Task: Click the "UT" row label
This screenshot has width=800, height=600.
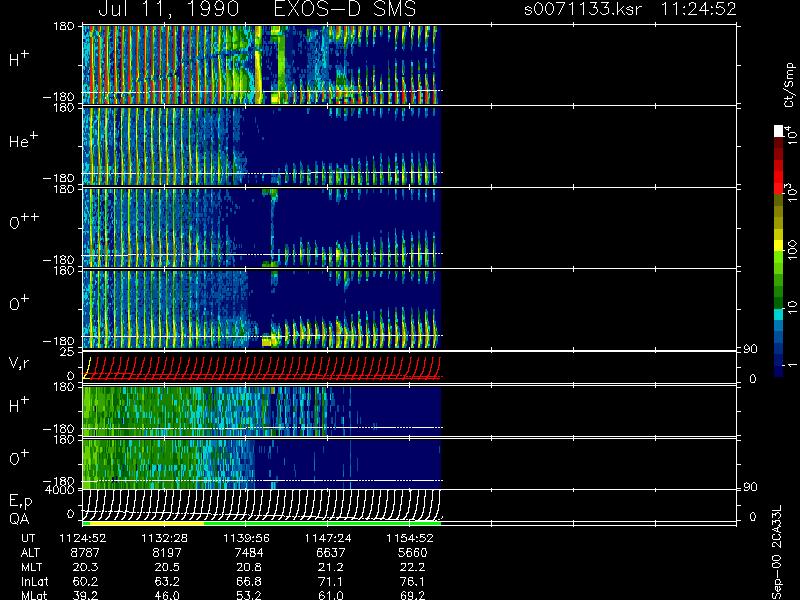Action: 29,538
